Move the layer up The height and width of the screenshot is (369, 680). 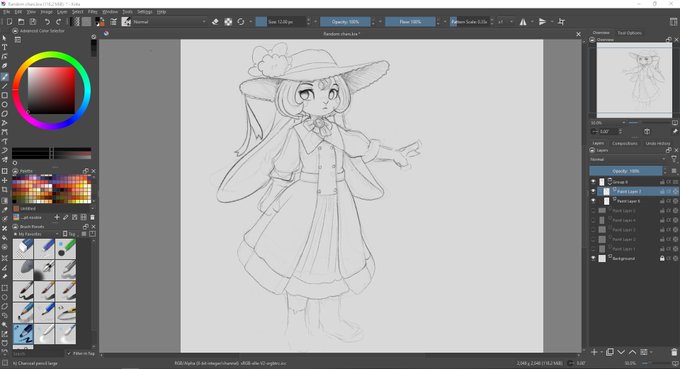[632, 352]
